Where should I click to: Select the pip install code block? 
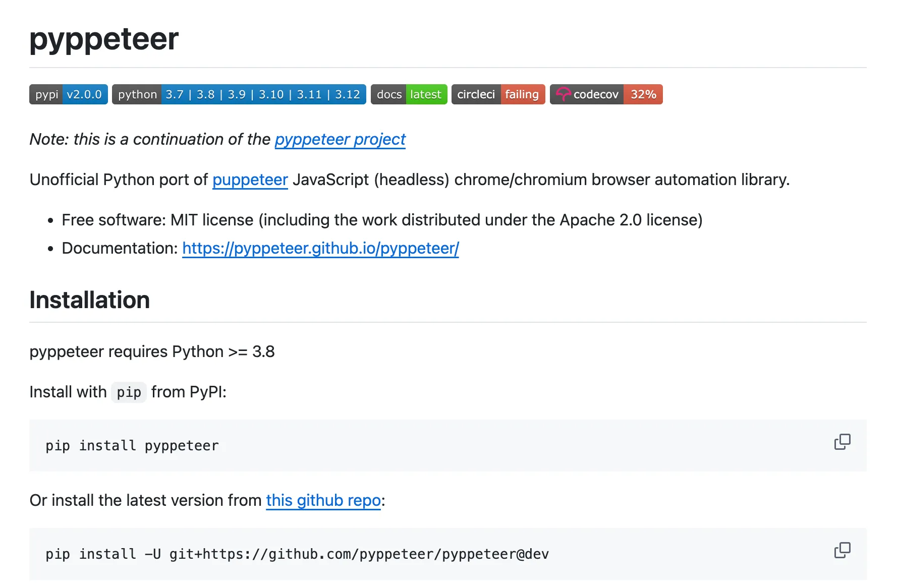point(132,445)
